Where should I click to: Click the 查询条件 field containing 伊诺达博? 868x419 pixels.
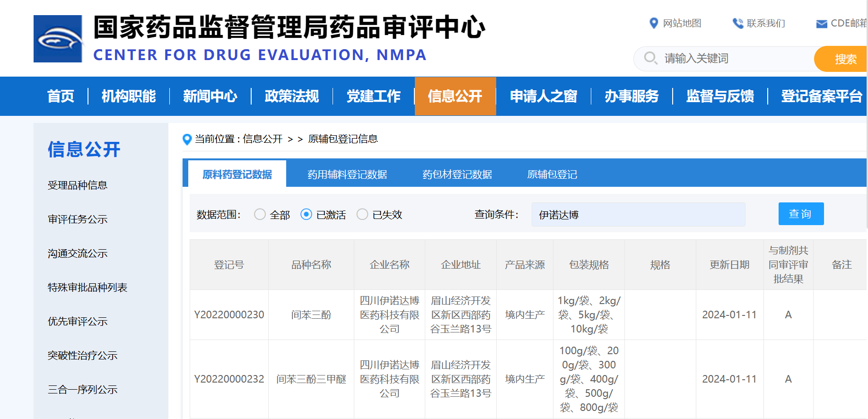638,215
